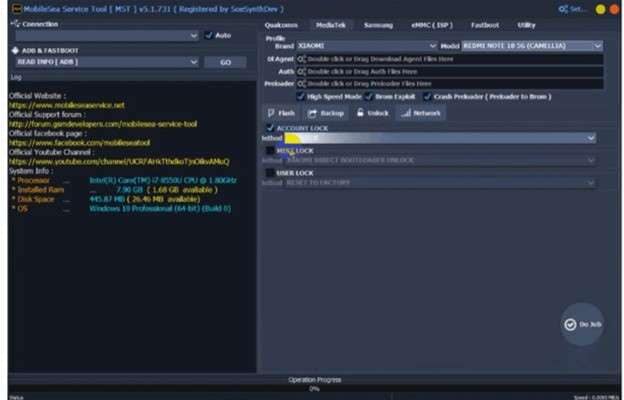Open the Connection port dropdown
This screenshot has height=400, width=624.
point(107,36)
